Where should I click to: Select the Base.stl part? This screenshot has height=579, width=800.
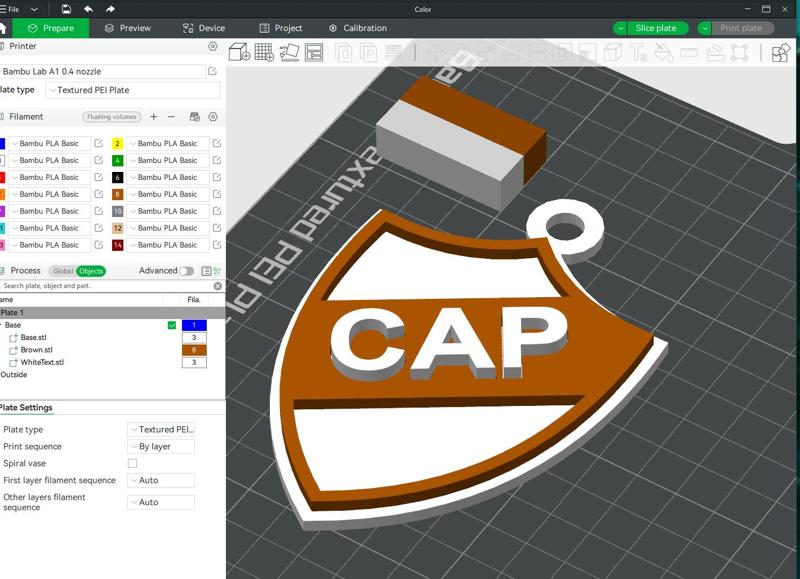point(33,337)
